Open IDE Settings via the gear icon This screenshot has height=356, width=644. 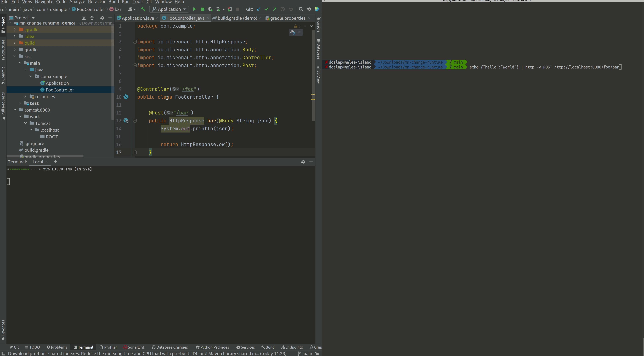pyautogui.click(x=309, y=9)
